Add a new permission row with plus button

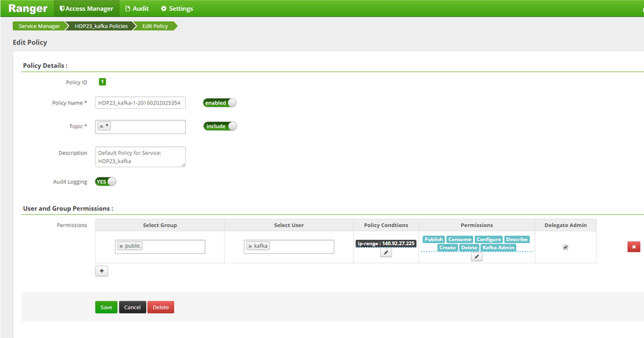(101, 271)
